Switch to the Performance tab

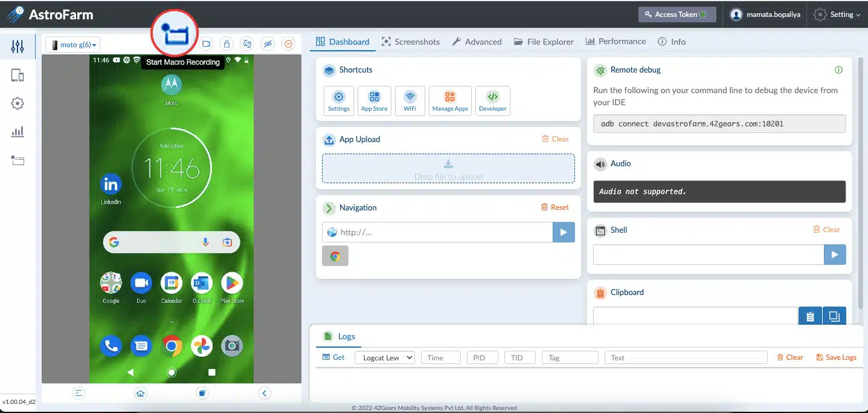616,41
